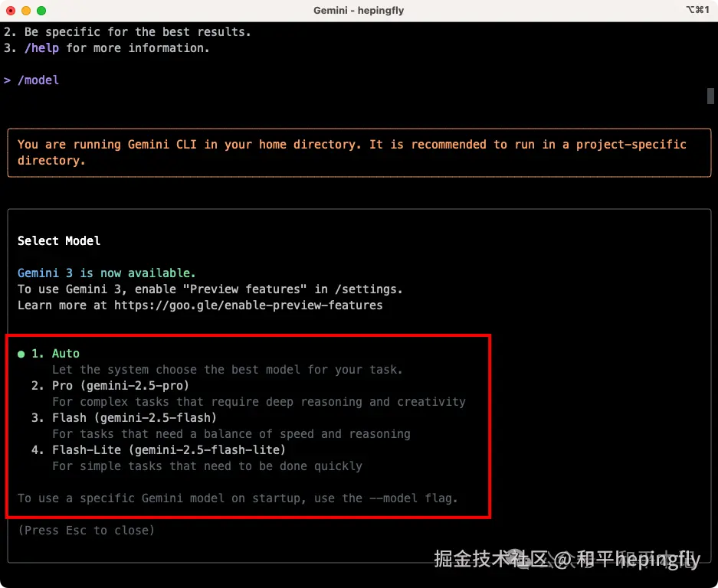Screen dimensions: 718x588
Task: Close the terminal window with red button
Action: (11, 11)
